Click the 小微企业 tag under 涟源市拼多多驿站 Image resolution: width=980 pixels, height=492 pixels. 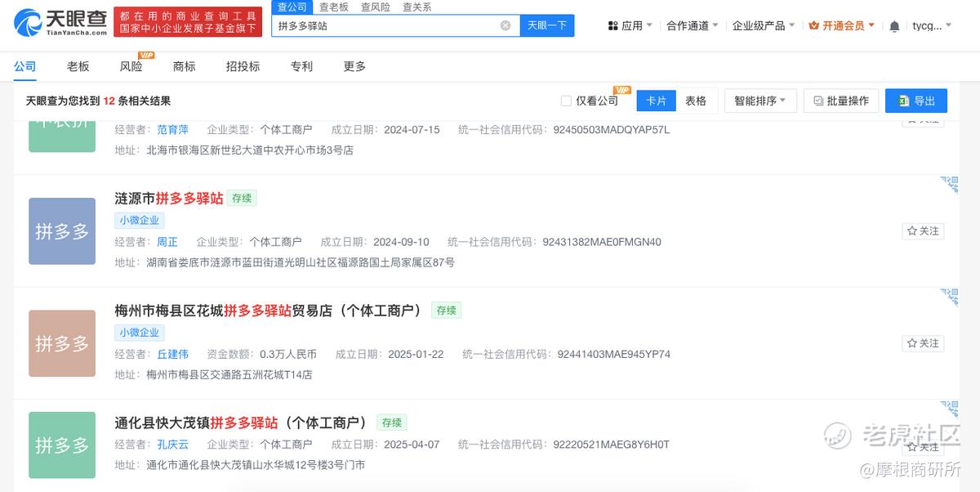coord(140,220)
